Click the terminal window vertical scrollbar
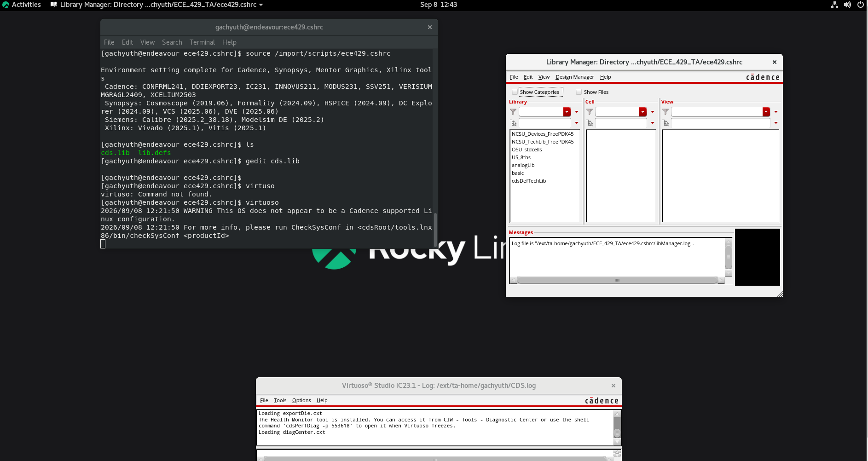 435,229
